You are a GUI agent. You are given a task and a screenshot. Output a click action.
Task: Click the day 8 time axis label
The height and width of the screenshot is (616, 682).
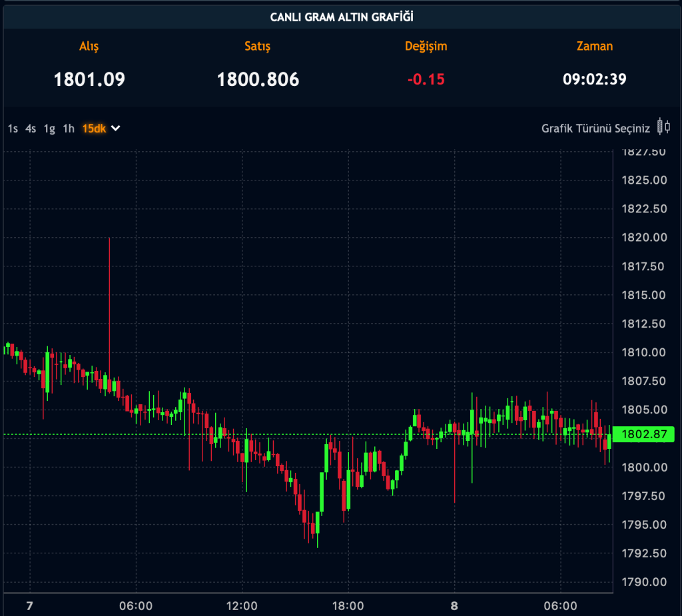coord(454,606)
